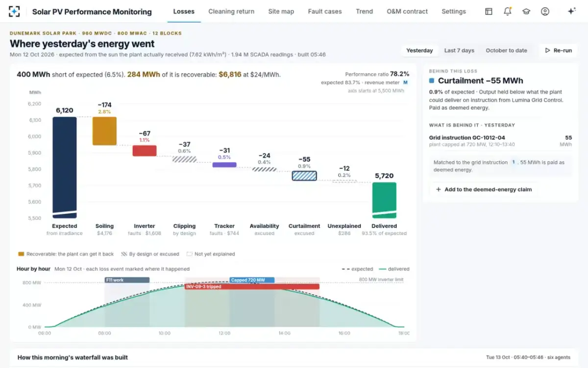Select the Clipping hatched bar
This screenshot has width=588, height=368.
[185, 159]
